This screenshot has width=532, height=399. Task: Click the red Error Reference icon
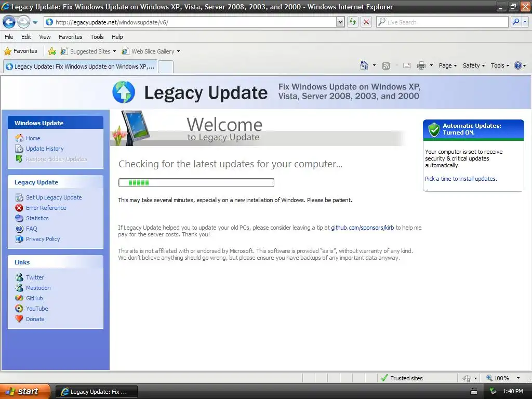19,208
